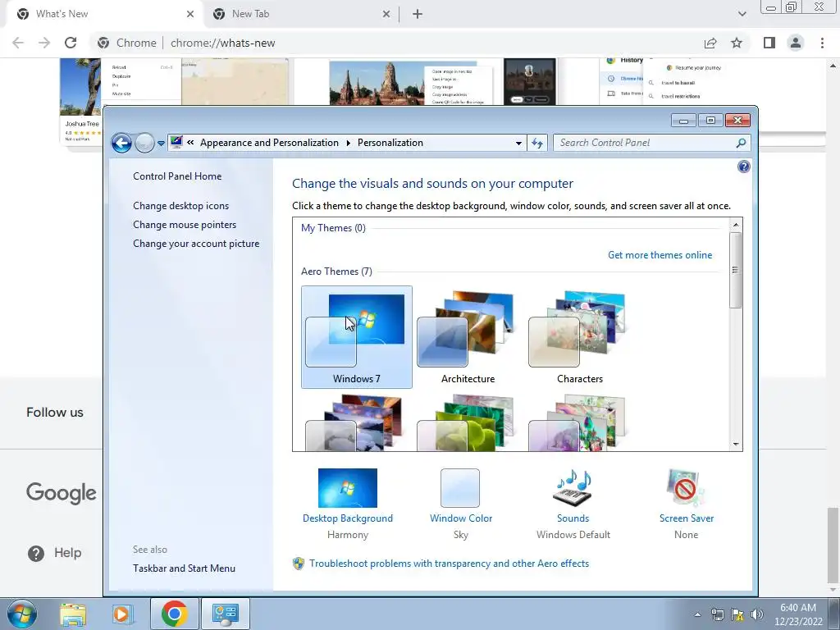Click the Control Panel back arrow button
Screen dimensions: 840x630
coord(121,143)
